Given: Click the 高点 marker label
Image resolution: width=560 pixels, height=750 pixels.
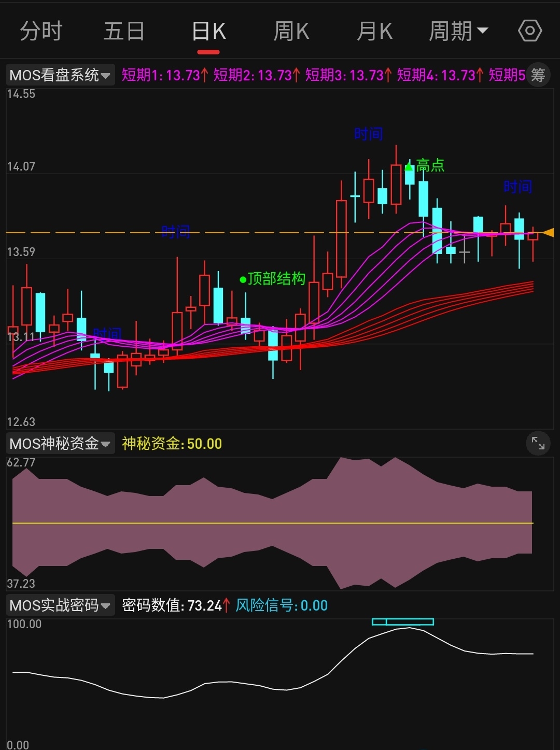Looking at the screenshot, I should pyautogui.click(x=430, y=165).
